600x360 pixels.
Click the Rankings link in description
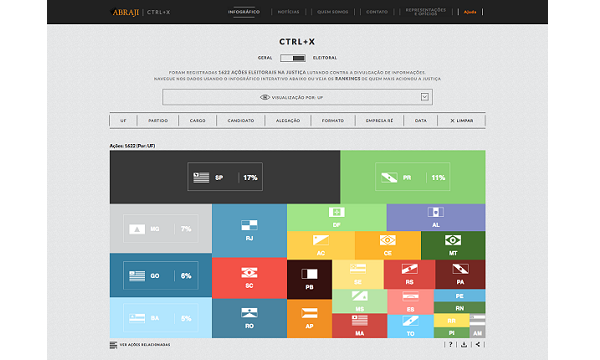point(348,78)
